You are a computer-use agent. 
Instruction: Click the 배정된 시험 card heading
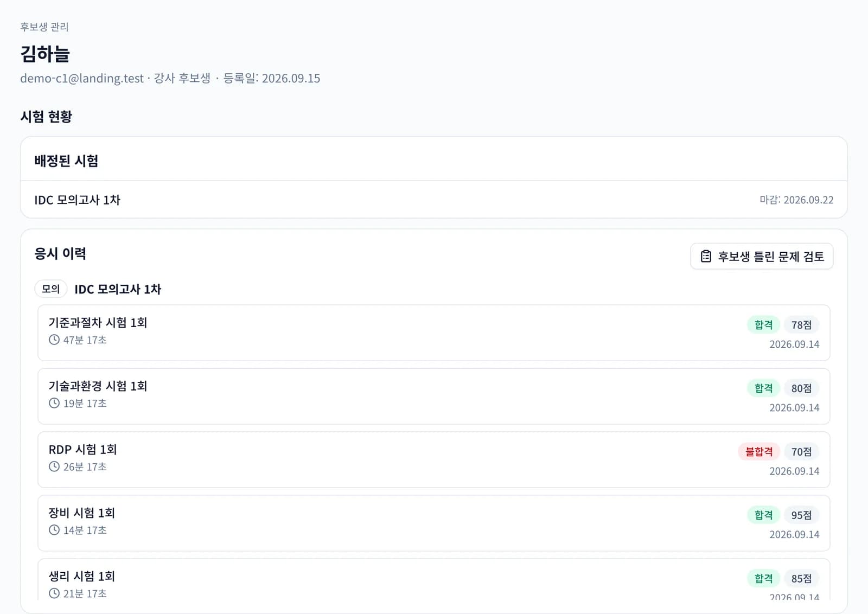[x=66, y=161]
